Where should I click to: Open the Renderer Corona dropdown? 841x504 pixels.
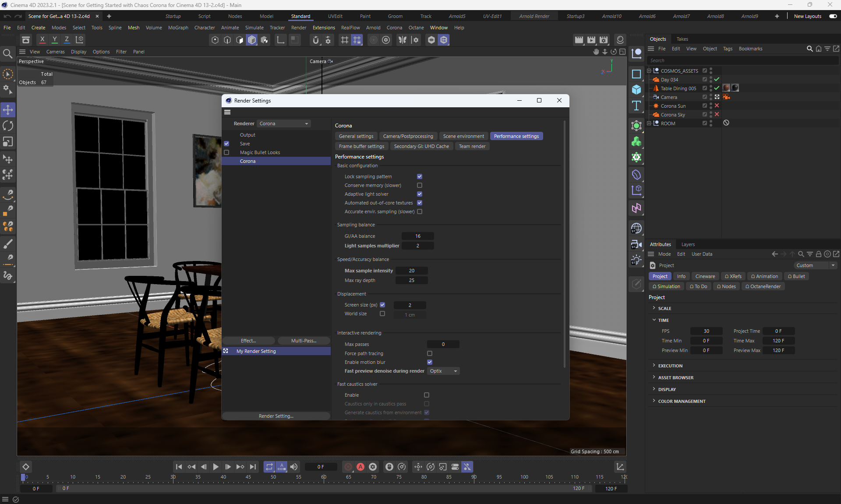pyautogui.click(x=284, y=123)
